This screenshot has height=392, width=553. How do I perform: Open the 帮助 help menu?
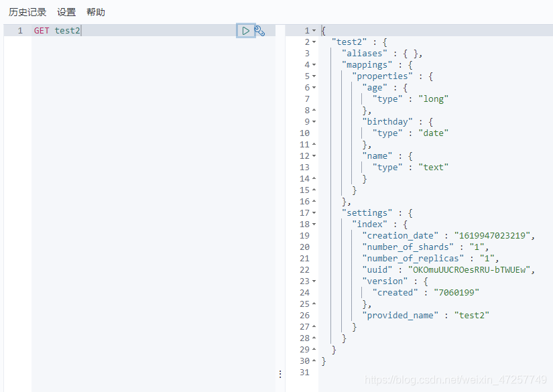pos(96,12)
